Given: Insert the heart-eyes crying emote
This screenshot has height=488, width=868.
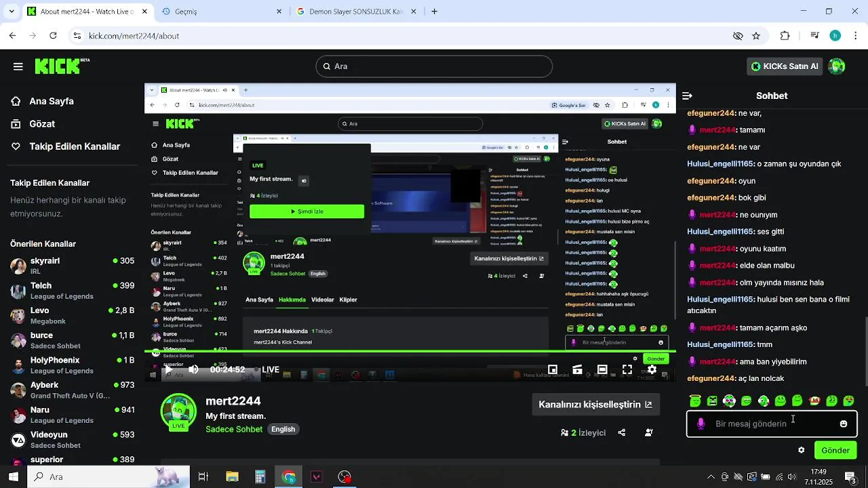Looking at the screenshot, I should tap(848, 401).
